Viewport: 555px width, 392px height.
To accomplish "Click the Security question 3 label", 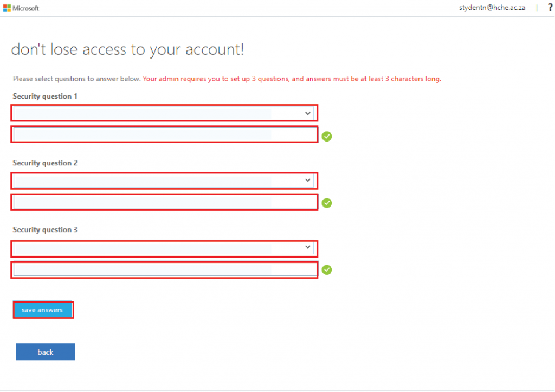I will click(x=45, y=229).
